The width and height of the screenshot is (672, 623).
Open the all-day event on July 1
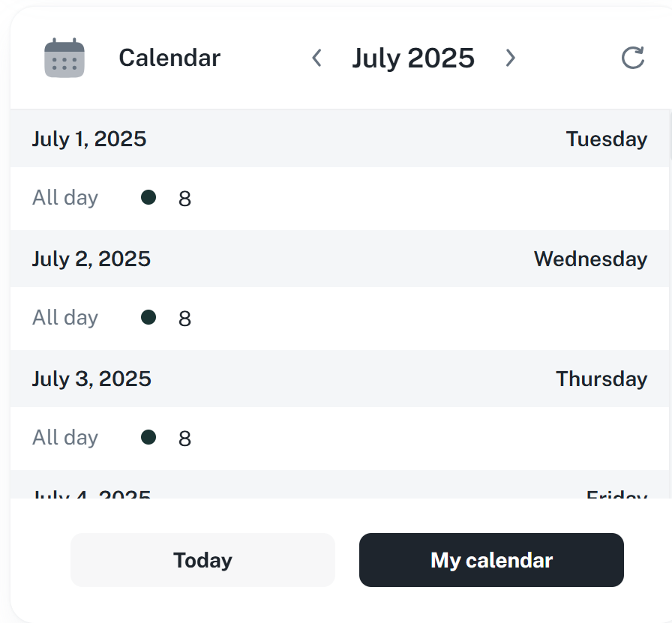(x=184, y=199)
